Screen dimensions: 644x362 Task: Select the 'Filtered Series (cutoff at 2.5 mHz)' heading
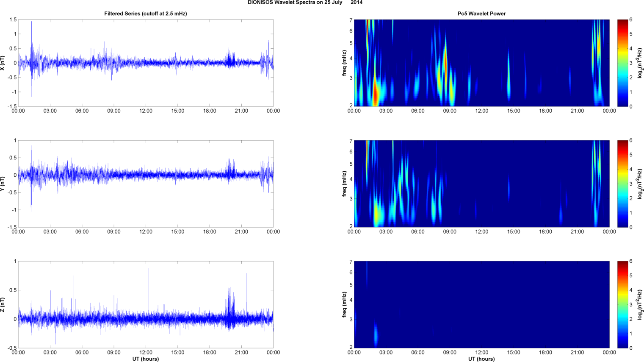point(146,14)
